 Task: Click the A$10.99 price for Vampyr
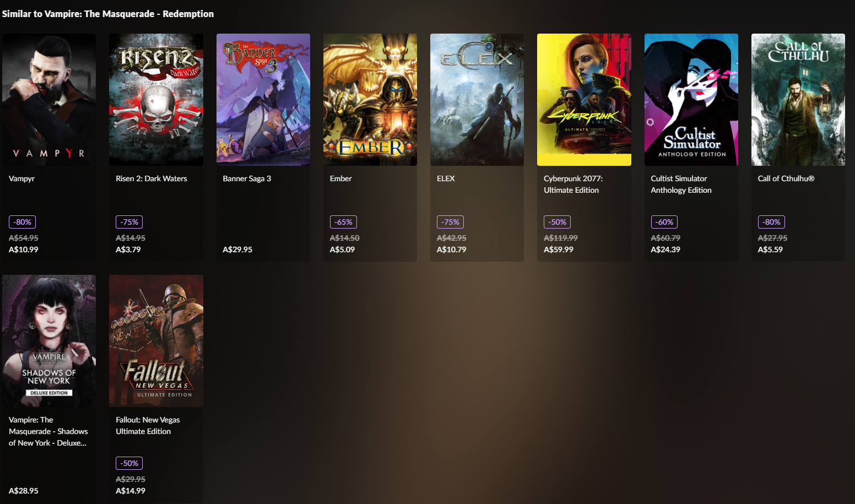coord(24,250)
